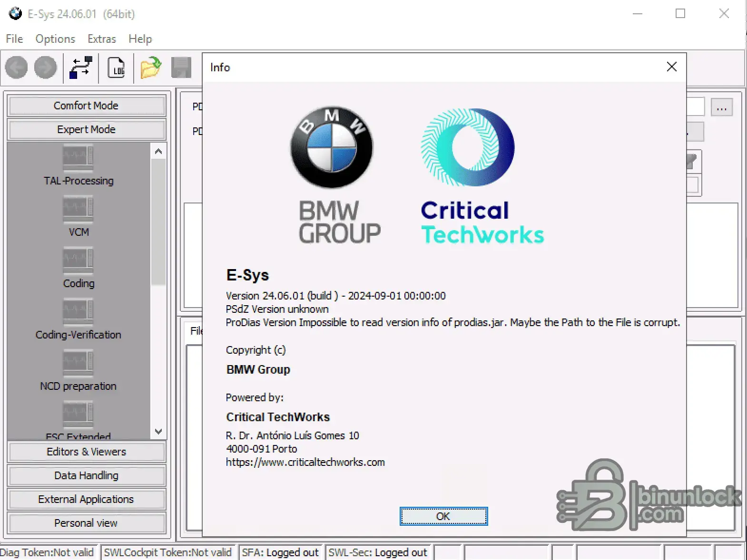747x560 pixels.
Task: Select the NCD preparation module icon
Action: click(79, 363)
